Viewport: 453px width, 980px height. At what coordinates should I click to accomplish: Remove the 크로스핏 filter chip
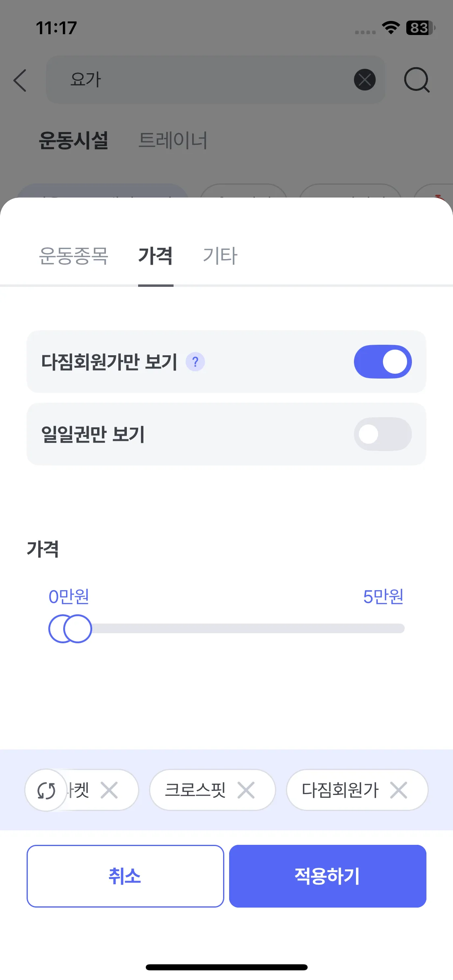246,790
